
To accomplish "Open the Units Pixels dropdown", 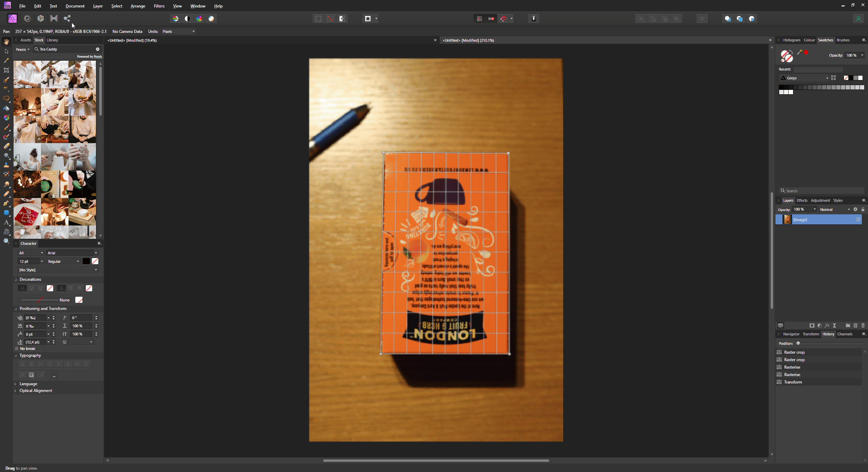I will pos(179,32).
